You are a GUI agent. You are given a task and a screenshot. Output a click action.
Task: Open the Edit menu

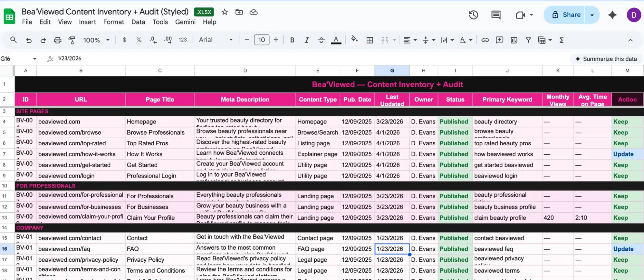tap(45, 22)
